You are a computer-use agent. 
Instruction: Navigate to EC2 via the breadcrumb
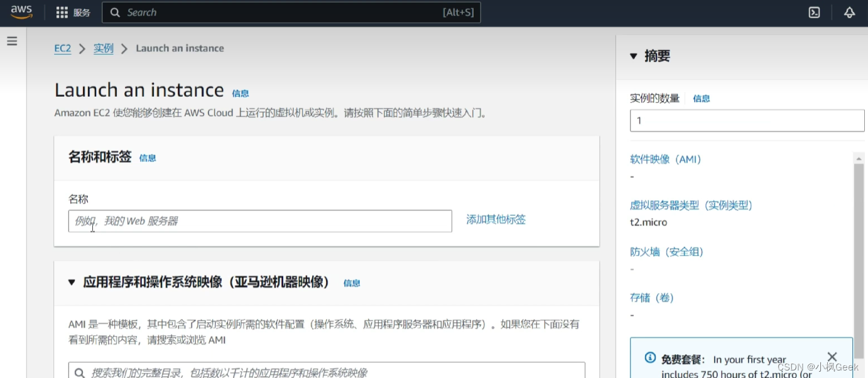[62, 48]
